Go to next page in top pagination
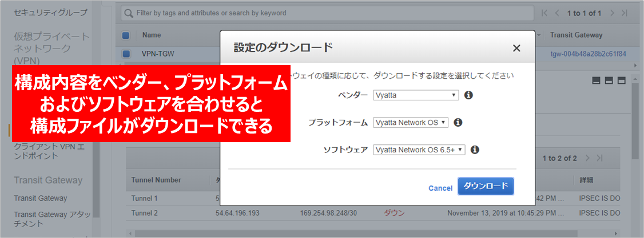Image resolution: width=644 pixels, height=238 pixels. tap(613, 13)
